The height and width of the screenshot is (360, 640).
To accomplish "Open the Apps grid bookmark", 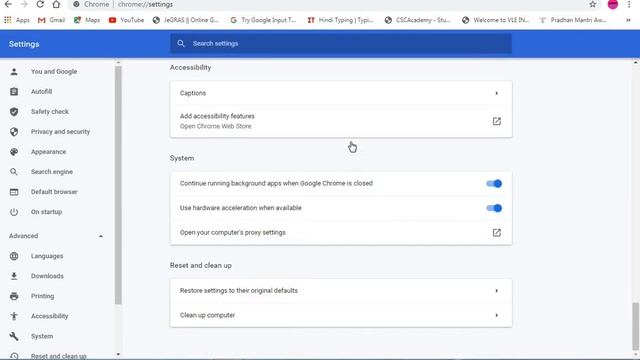I will point(17,20).
